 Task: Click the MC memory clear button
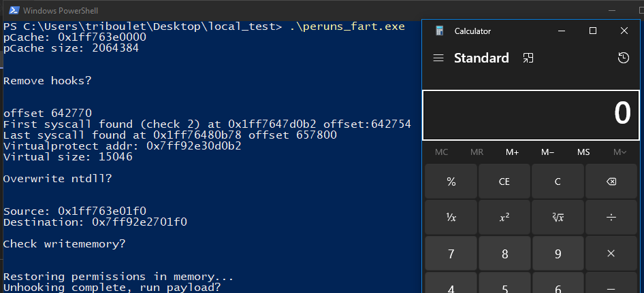442,152
